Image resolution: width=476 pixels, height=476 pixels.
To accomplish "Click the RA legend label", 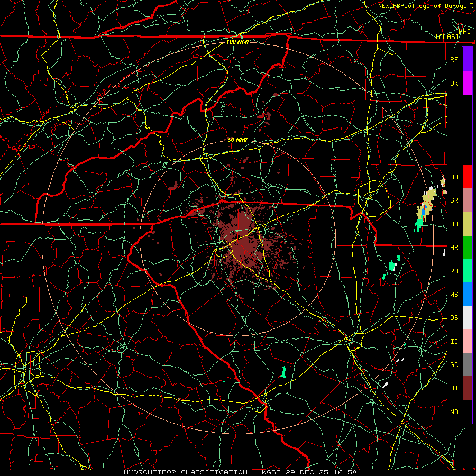I will [x=454, y=271].
